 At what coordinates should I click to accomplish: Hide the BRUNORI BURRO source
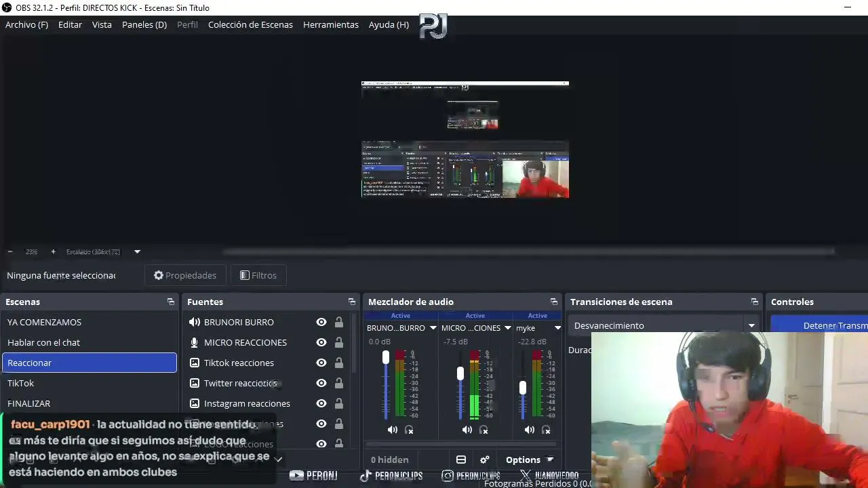tap(321, 322)
